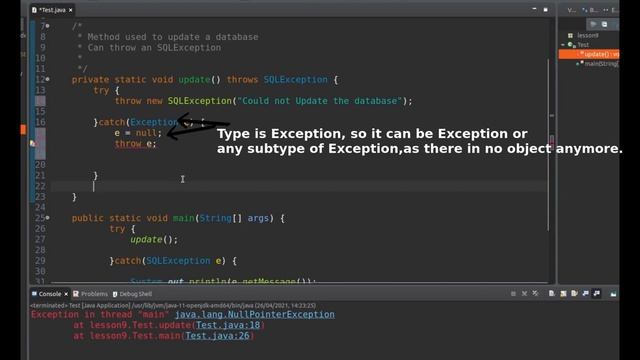Image resolution: width=640 pixels, height=360 pixels.
Task: Click the string "Could not Update the database"
Action: pyautogui.click(x=319, y=101)
